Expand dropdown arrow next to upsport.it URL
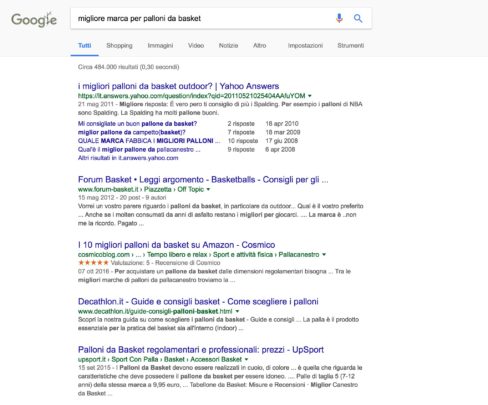 tap(246, 359)
